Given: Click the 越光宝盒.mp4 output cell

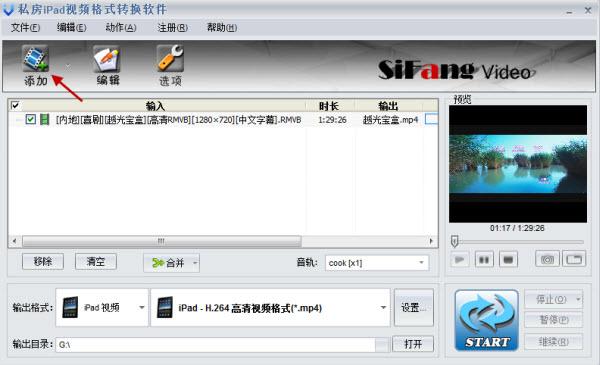Looking at the screenshot, I should 390,120.
